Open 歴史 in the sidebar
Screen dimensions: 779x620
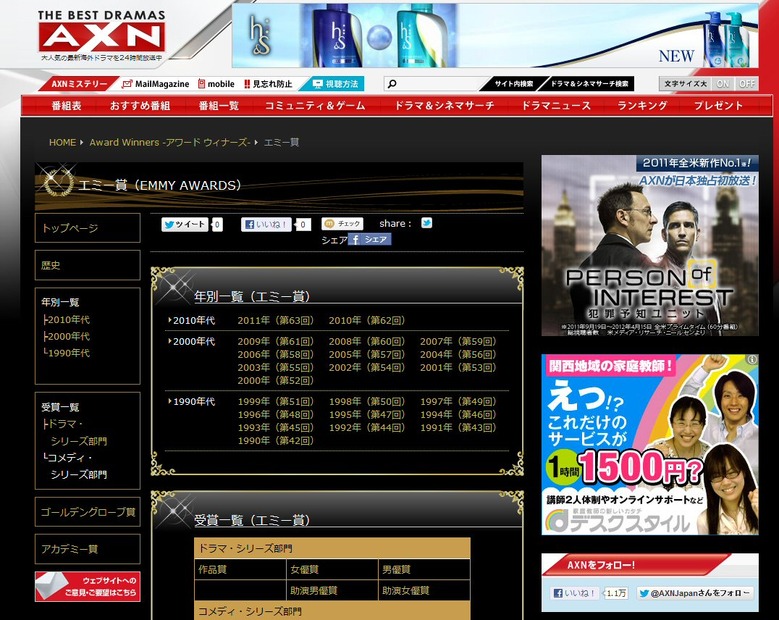87,265
